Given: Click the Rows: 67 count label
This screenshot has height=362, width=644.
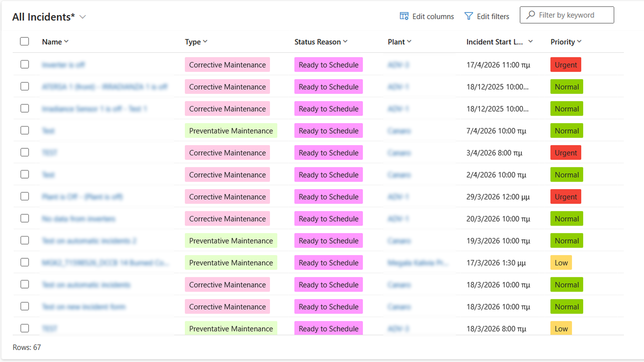Looking at the screenshot, I should click(x=27, y=347).
